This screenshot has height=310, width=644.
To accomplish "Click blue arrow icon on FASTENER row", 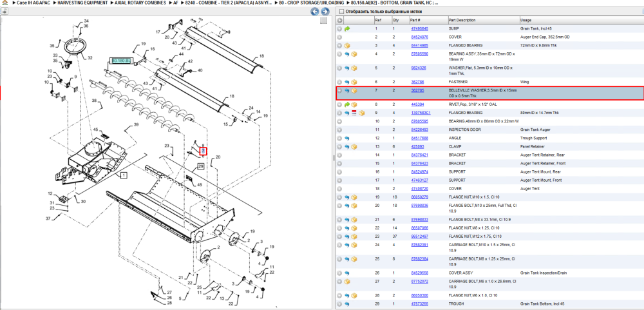I will click(x=346, y=82).
